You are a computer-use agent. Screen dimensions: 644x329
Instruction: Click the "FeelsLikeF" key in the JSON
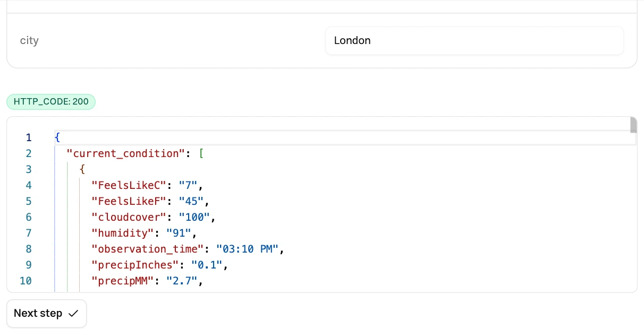point(129,202)
